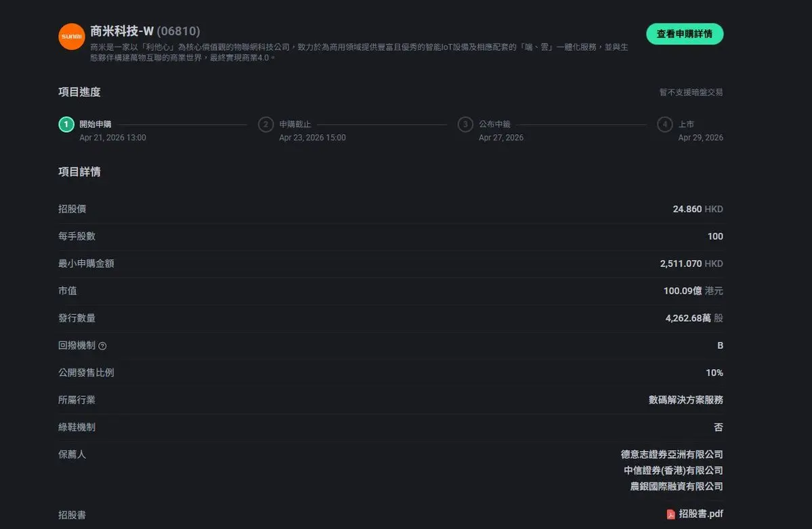Screen dimensions: 812x529
Task: Select step 4 circle 上市
Action: pyautogui.click(x=665, y=125)
